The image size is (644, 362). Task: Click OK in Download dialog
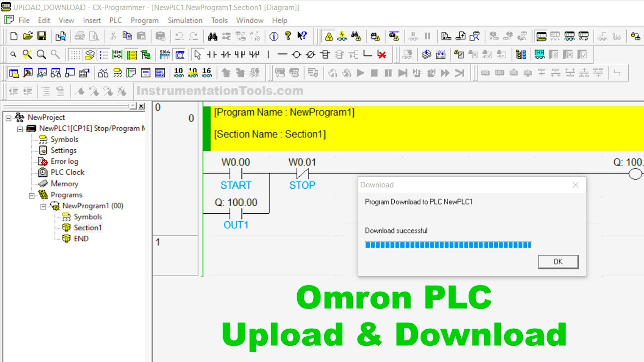(x=558, y=262)
